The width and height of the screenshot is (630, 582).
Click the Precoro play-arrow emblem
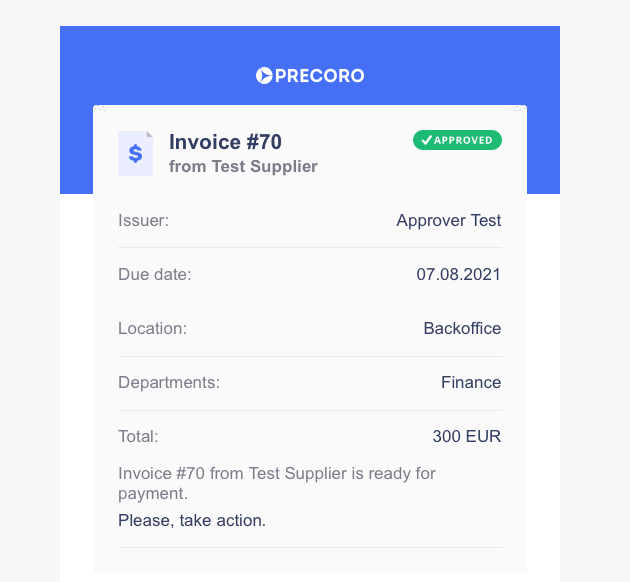pos(264,76)
